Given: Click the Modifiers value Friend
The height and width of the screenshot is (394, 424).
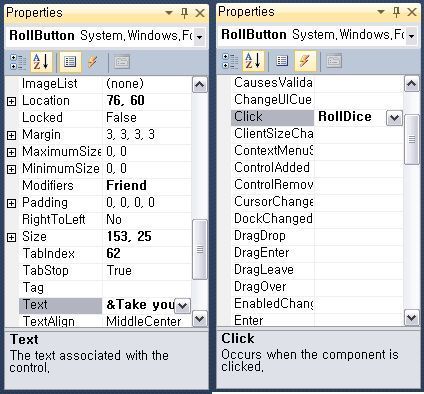Looking at the screenshot, I should 126,186.
